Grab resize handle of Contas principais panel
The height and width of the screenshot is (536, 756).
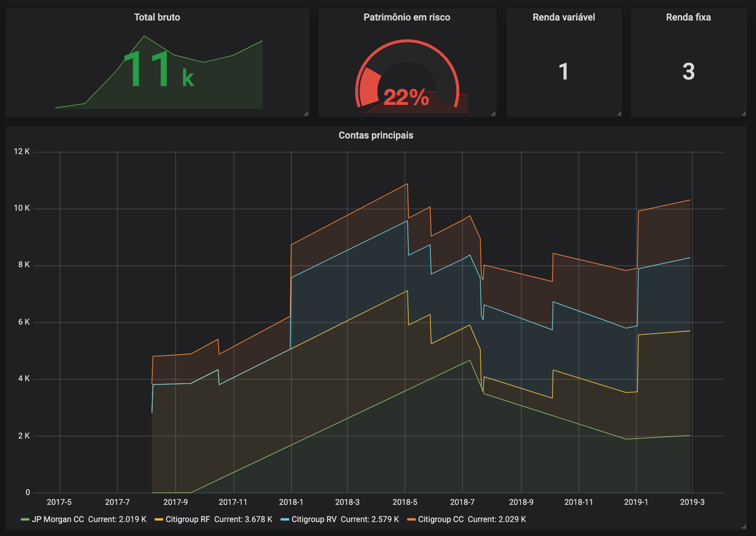pyautogui.click(x=744, y=527)
